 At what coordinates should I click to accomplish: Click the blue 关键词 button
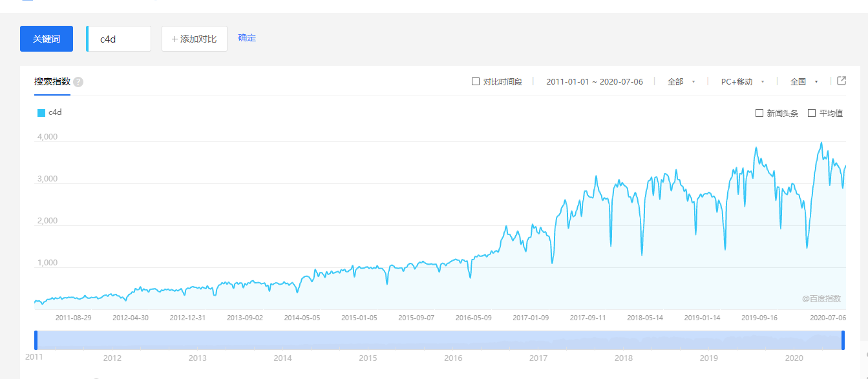47,39
